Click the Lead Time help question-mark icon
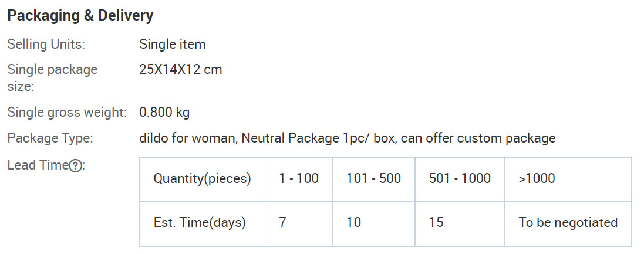 click(75, 166)
